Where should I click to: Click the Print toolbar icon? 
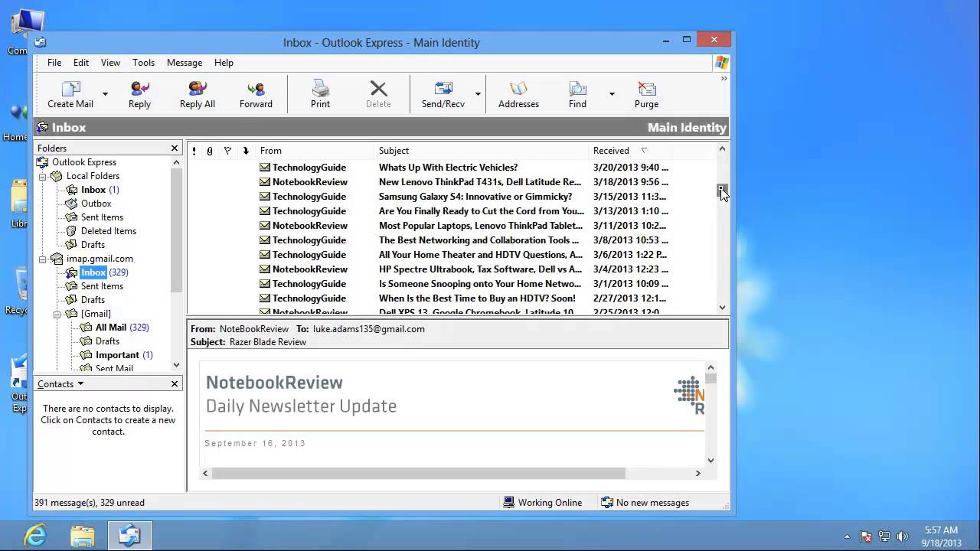pos(320,95)
